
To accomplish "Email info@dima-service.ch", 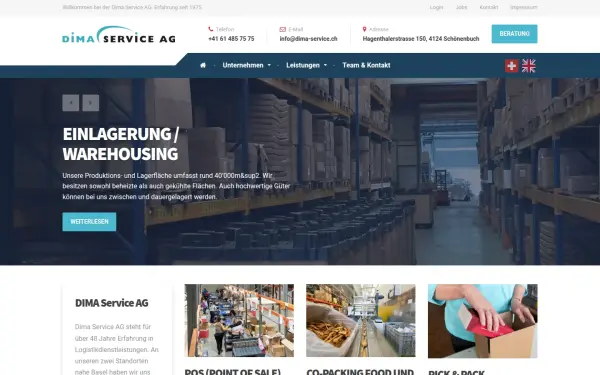I will (x=308, y=39).
